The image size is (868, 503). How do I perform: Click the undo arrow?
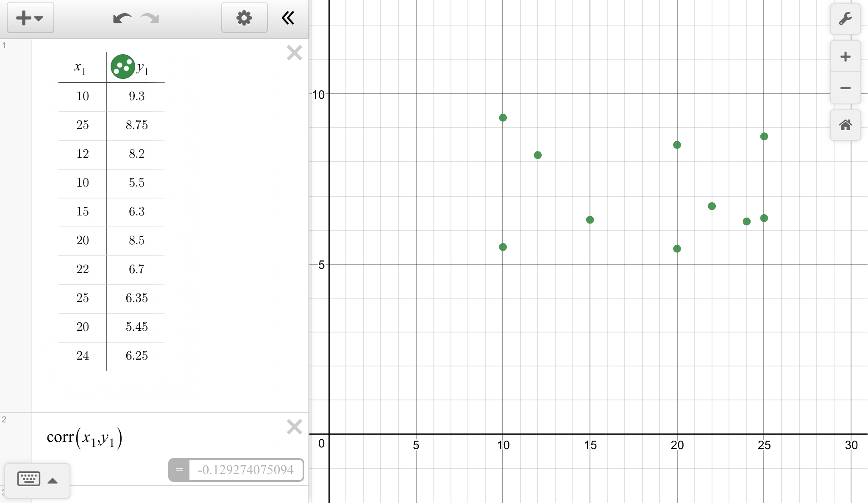122,18
